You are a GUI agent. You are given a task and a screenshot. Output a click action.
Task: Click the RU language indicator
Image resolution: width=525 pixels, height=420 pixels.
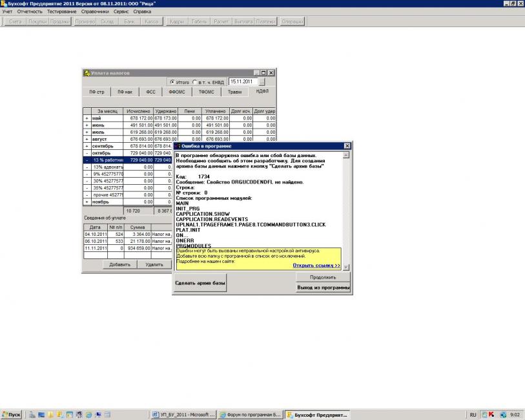473,414
